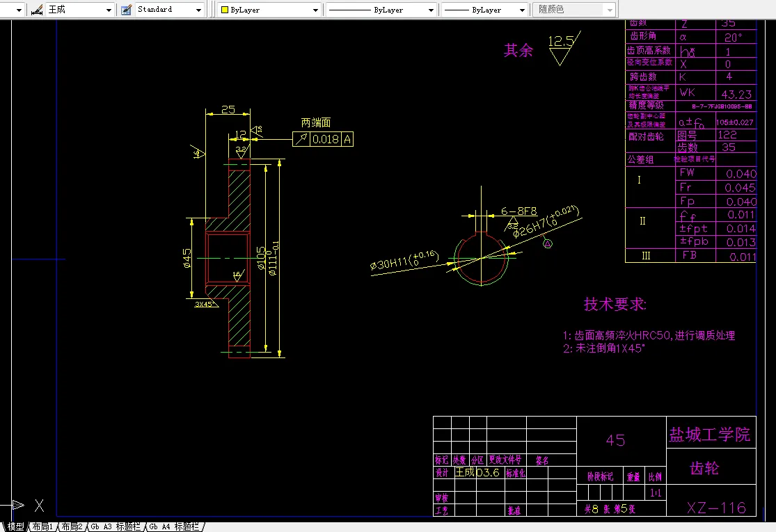The height and width of the screenshot is (532, 776).
Task: Switch to the 模型 tab
Action: click(15, 526)
